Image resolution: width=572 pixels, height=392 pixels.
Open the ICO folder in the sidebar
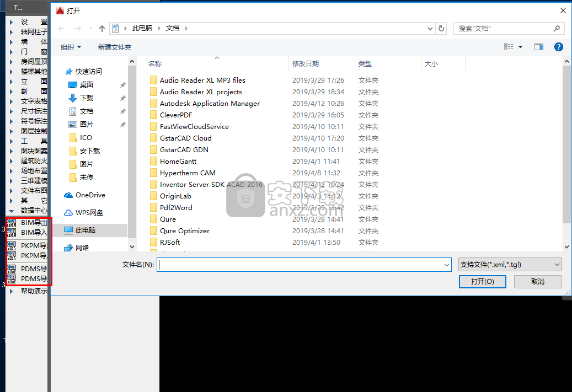[x=81, y=137]
